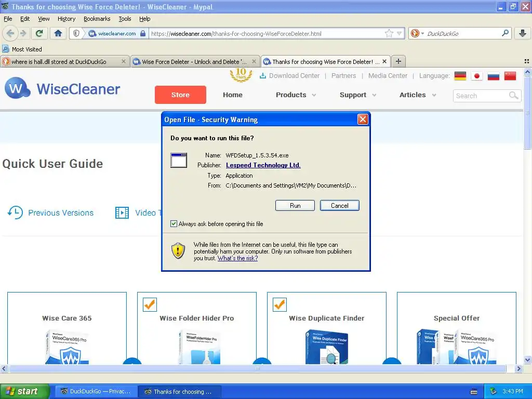Close the Security Warning dialog
This screenshot has width=532, height=399.
tap(362, 119)
